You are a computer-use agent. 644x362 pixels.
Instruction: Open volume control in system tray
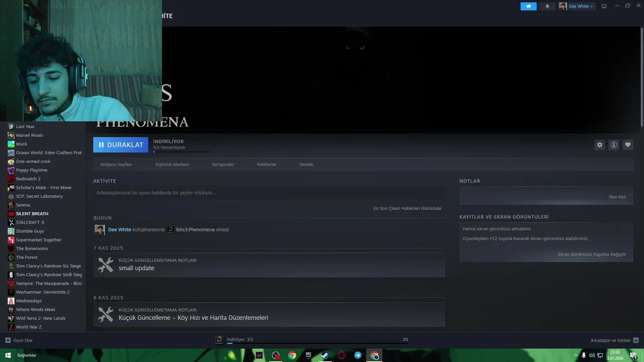pos(592,355)
